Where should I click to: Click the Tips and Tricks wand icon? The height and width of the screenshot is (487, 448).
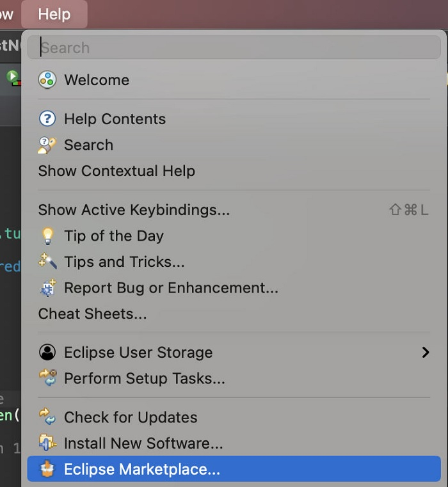[47, 262]
